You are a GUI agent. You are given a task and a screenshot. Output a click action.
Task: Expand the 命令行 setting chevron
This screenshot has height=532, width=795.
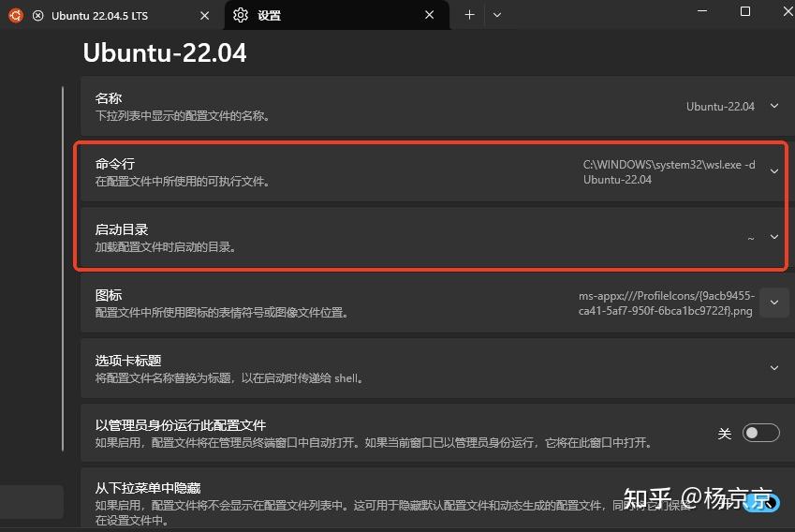point(774,171)
